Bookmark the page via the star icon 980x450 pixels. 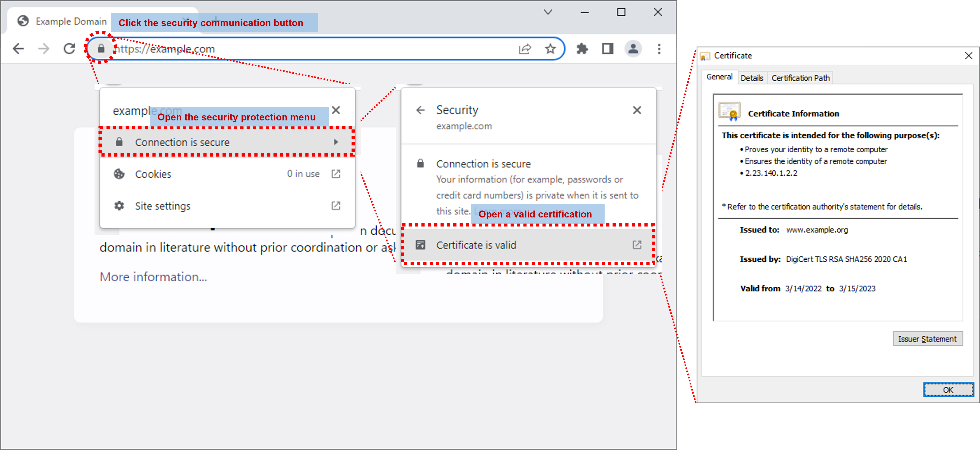(x=550, y=49)
